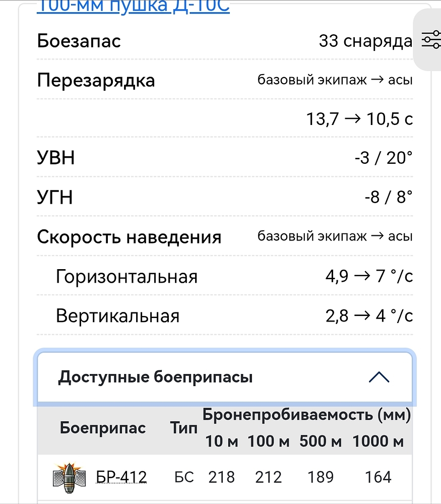This screenshot has height=504, width=441.
Task: Tap the 13,7 → 10,5 с reload value
Action: pos(359,119)
